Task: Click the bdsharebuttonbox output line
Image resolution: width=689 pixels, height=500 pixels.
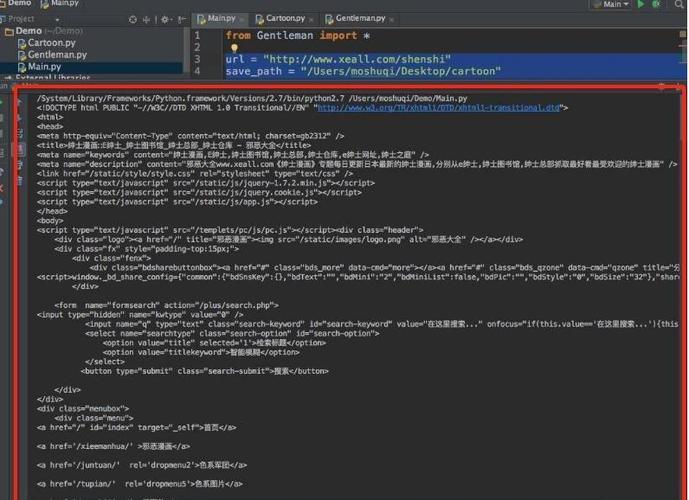Action: (x=384, y=268)
